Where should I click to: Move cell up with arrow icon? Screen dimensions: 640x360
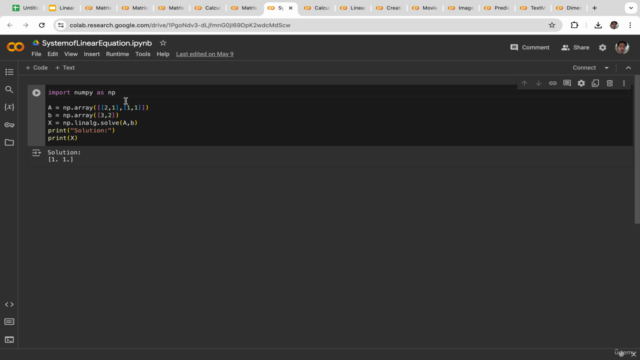pos(524,83)
